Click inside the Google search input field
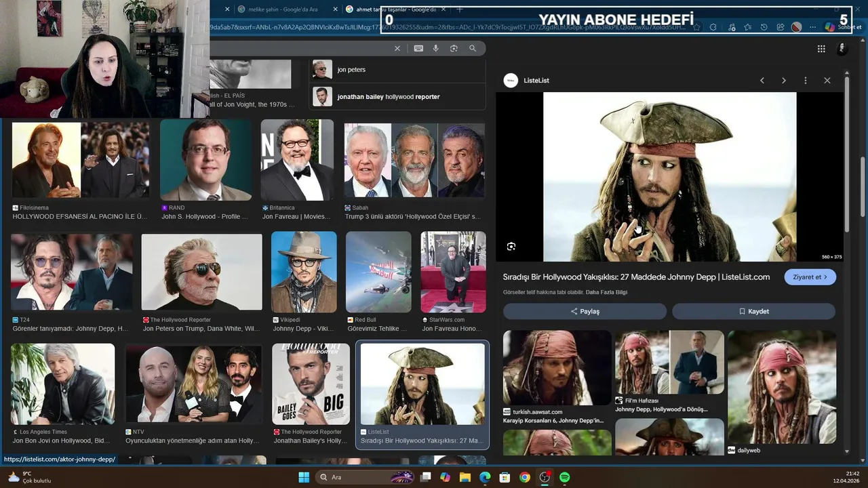Viewport: 868px width, 488px height. point(298,48)
